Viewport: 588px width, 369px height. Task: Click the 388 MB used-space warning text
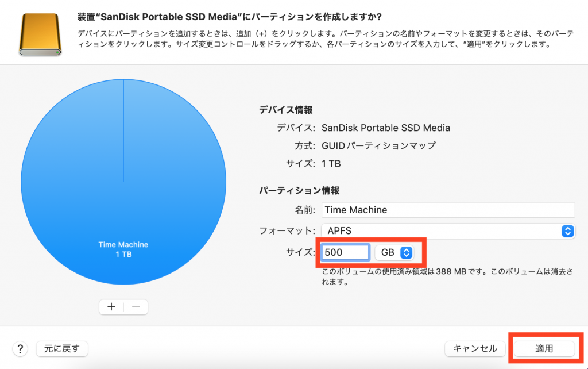[x=448, y=276]
